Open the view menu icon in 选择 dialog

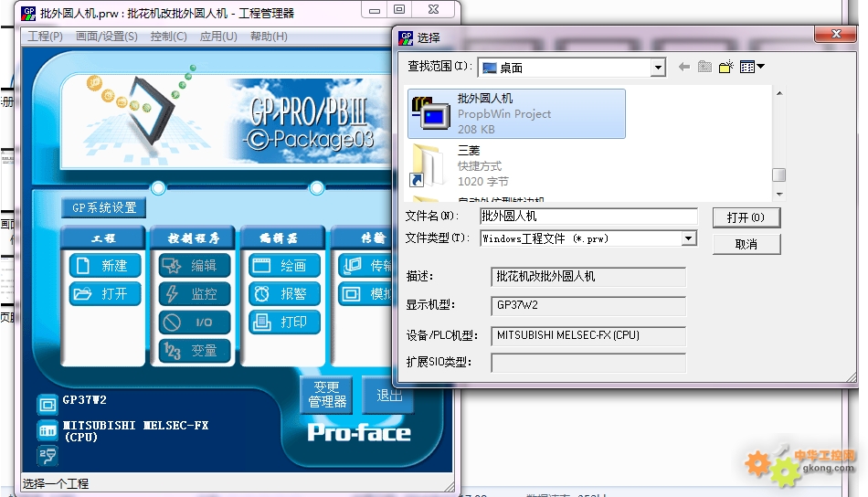752,67
